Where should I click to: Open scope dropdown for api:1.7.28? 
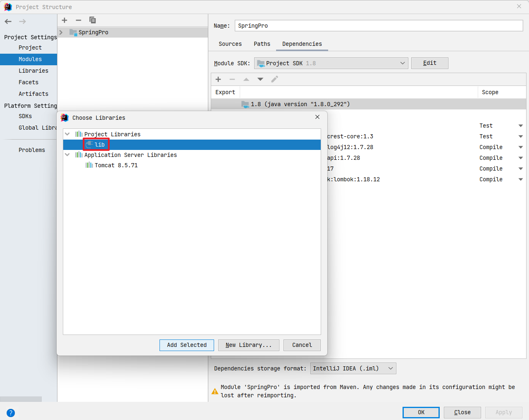521,158
